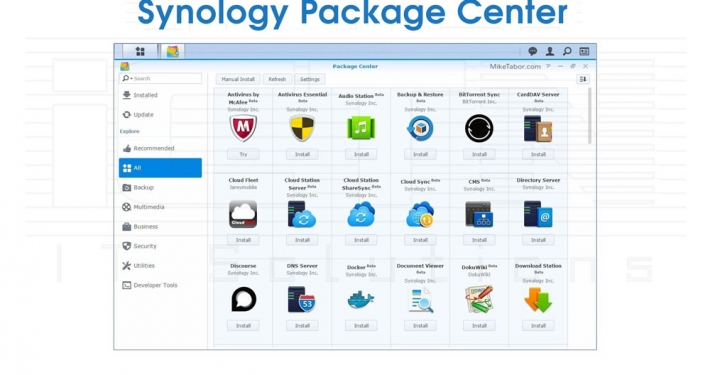The width and height of the screenshot is (710, 375).
Task: Open the Package Center Settings button
Action: pyautogui.click(x=310, y=79)
